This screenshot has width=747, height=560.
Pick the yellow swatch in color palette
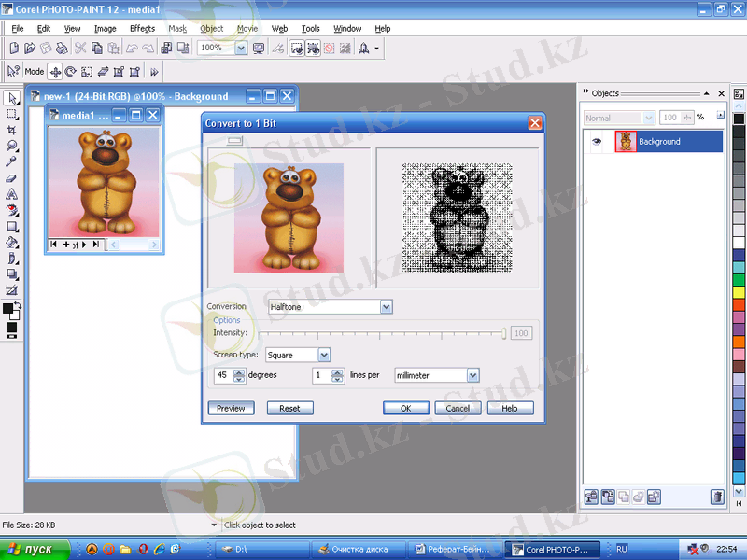click(x=740, y=290)
